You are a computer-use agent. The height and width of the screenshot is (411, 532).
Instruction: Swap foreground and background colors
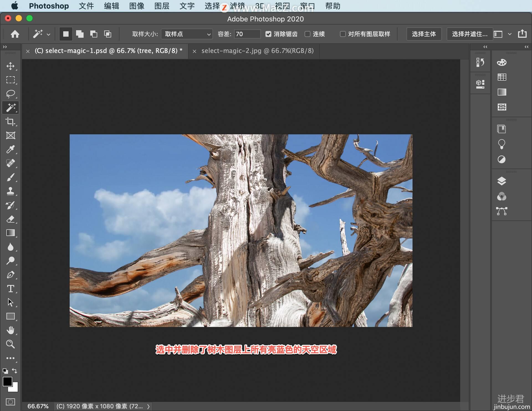[15, 371]
